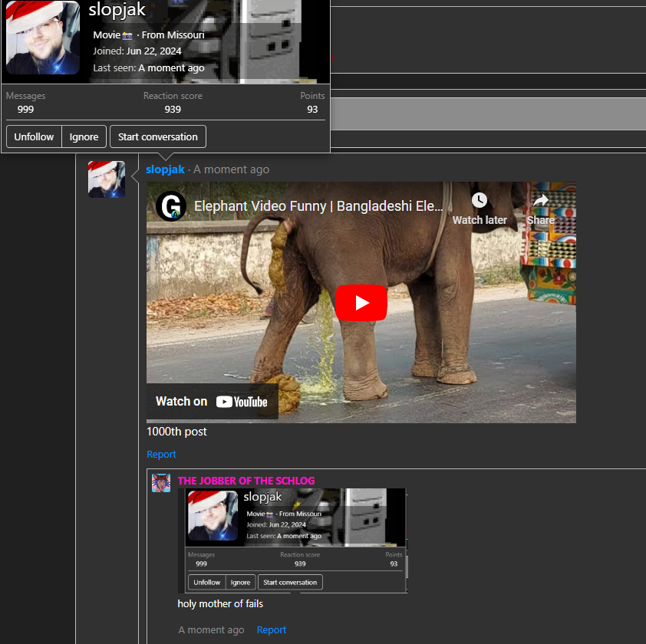Image resolution: width=646 pixels, height=644 pixels.
Task: Click the Messages count 999
Action: pyautogui.click(x=25, y=110)
